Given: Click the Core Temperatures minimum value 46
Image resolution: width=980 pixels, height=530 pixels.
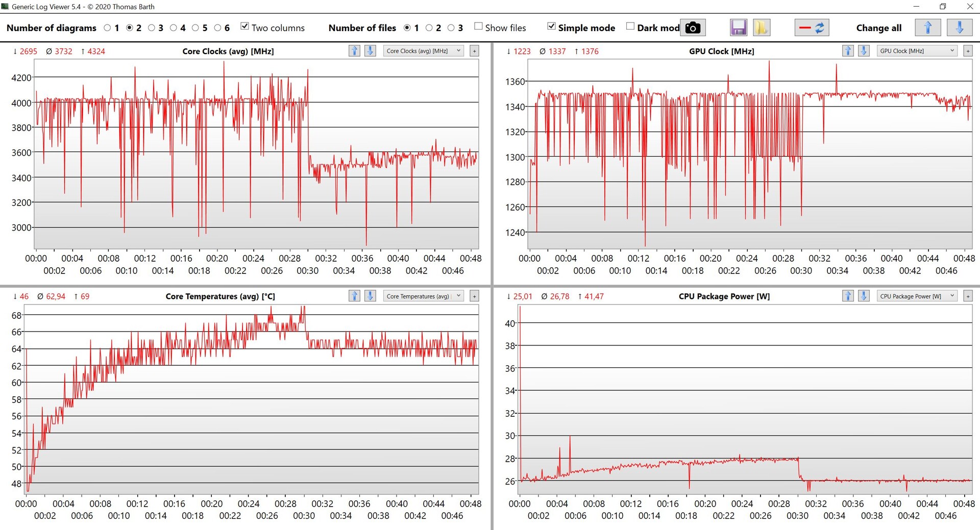Looking at the screenshot, I should coord(24,296).
